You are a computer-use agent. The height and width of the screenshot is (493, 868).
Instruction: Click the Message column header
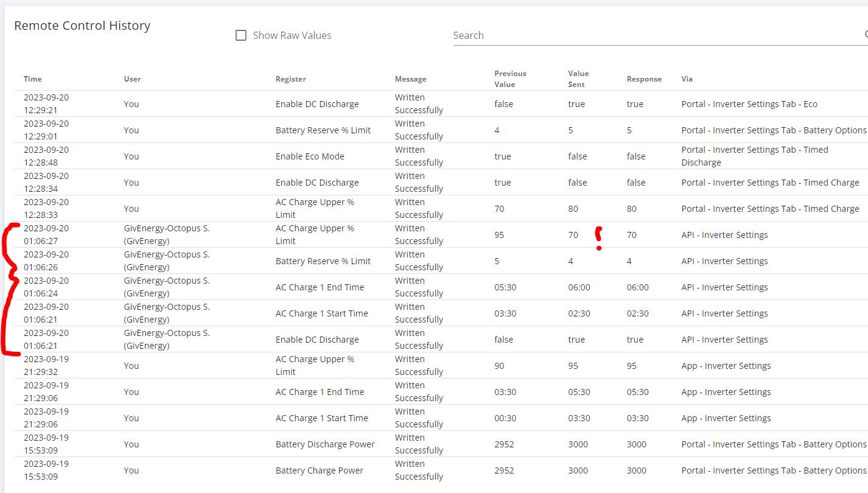point(411,79)
